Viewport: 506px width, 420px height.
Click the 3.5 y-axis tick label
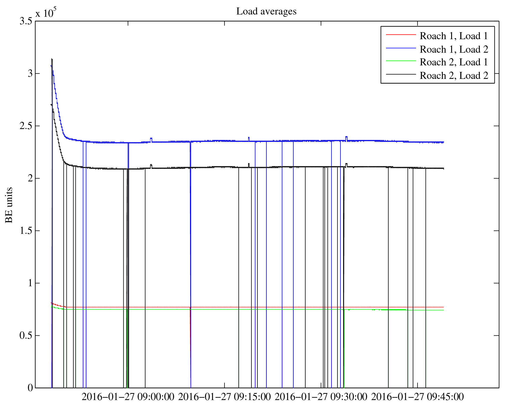pos(26,21)
